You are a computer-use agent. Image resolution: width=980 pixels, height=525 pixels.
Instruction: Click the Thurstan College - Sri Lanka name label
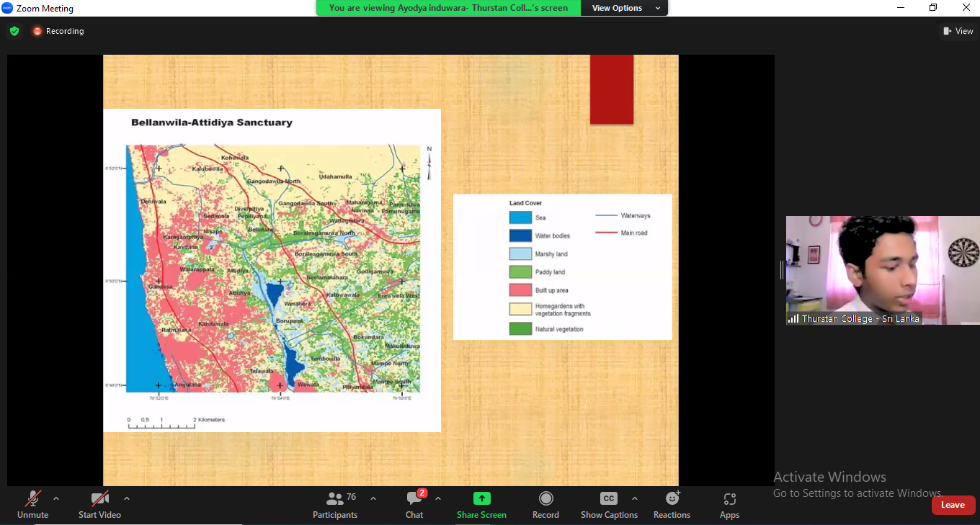click(x=860, y=318)
